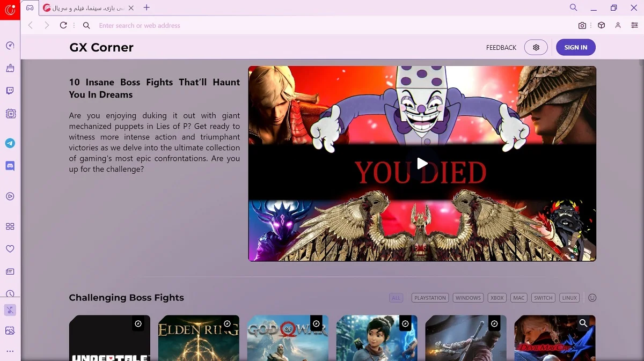Screen dimensions: 644x361
Task: Open the news feed icon in sidebar
Action: [x=10, y=271]
